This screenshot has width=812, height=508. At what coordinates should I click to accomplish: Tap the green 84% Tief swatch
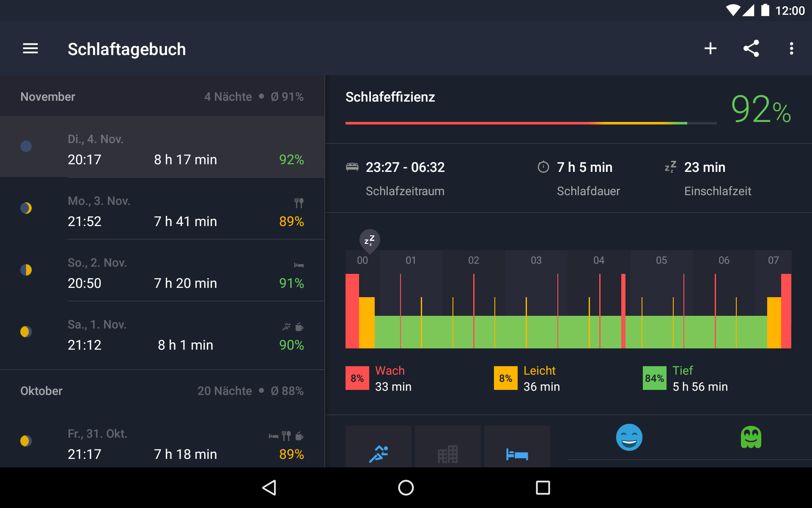[655, 378]
